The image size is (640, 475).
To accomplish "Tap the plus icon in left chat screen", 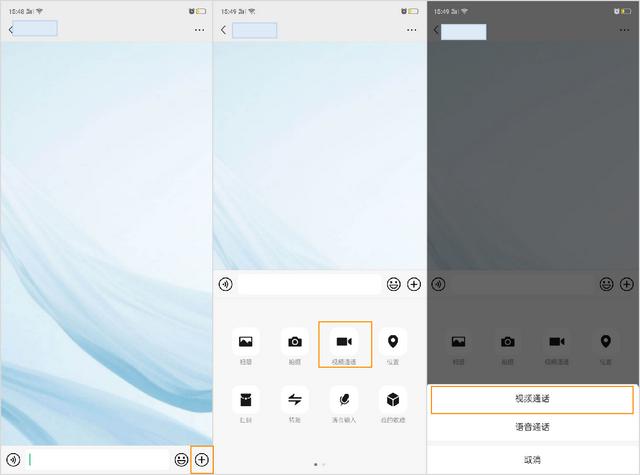I will tap(202, 459).
